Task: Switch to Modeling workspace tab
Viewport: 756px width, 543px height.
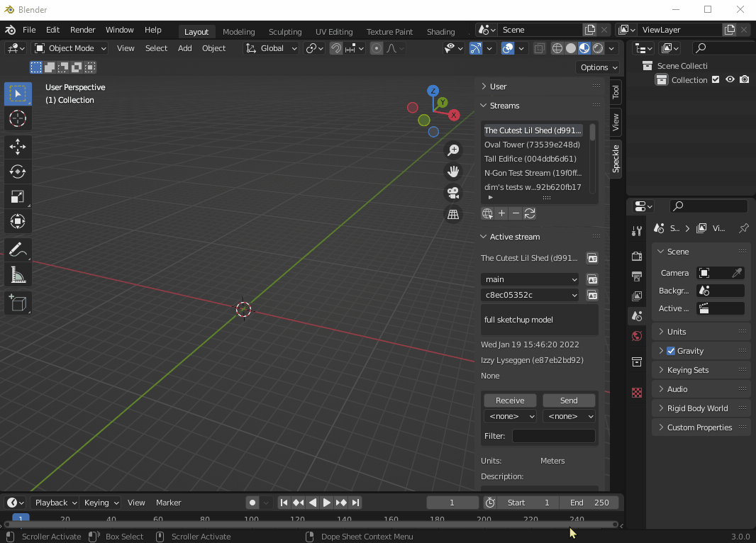Action: [x=239, y=32]
